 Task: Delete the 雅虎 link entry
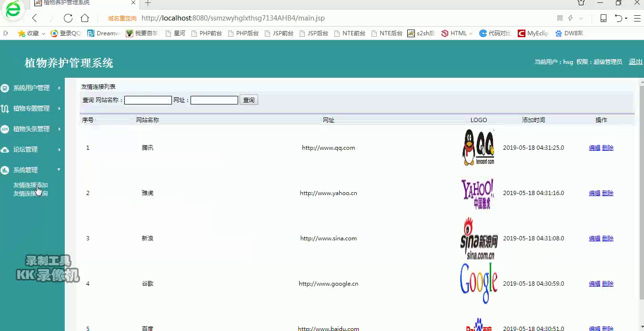coord(608,193)
